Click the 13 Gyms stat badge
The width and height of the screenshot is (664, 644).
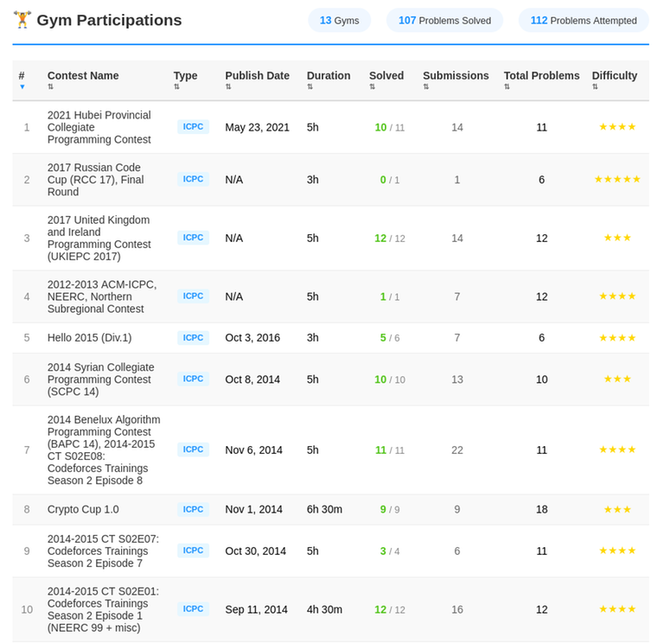point(339,21)
